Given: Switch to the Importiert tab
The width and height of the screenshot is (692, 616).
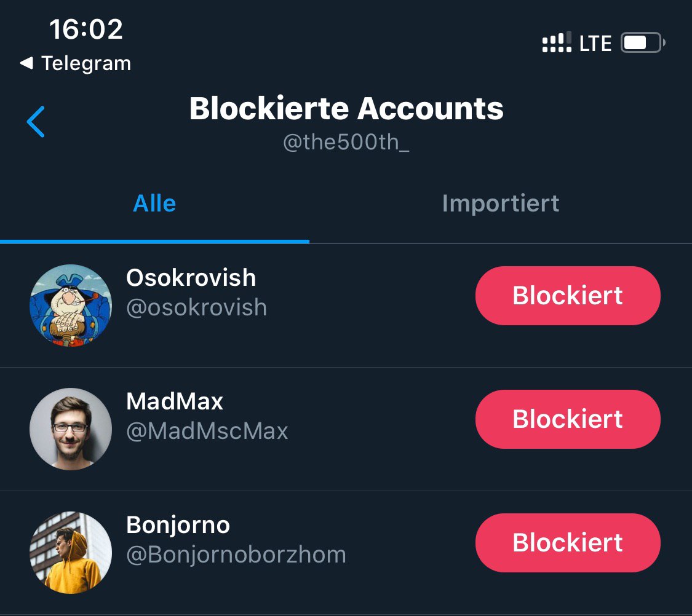Looking at the screenshot, I should (x=501, y=203).
